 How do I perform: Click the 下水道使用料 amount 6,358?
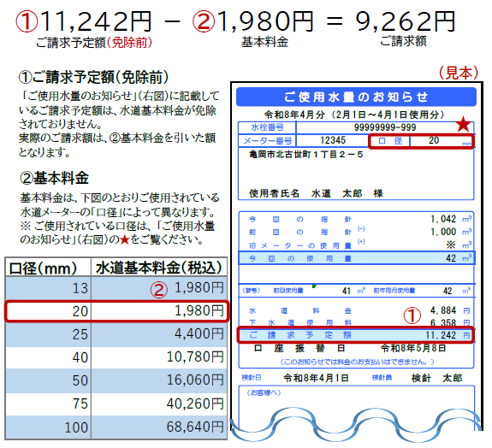[443, 322]
